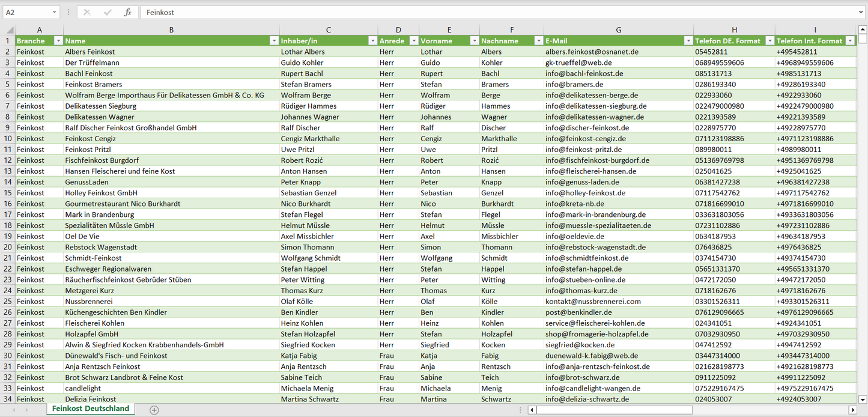The image size is (868, 417).
Task: Click the Enter checkmark icon in formula bar
Action: click(108, 12)
